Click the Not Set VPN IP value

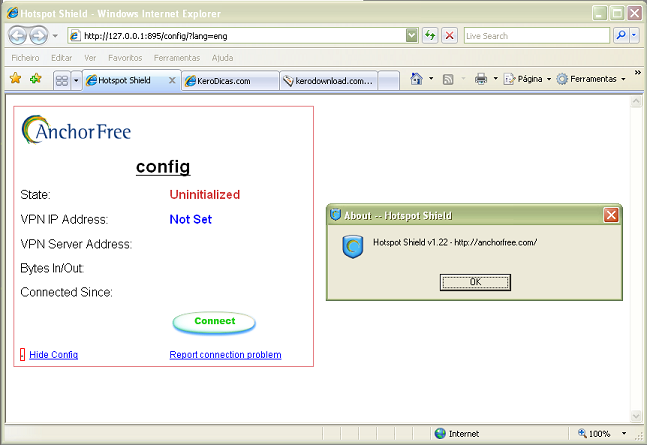pyautogui.click(x=191, y=219)
